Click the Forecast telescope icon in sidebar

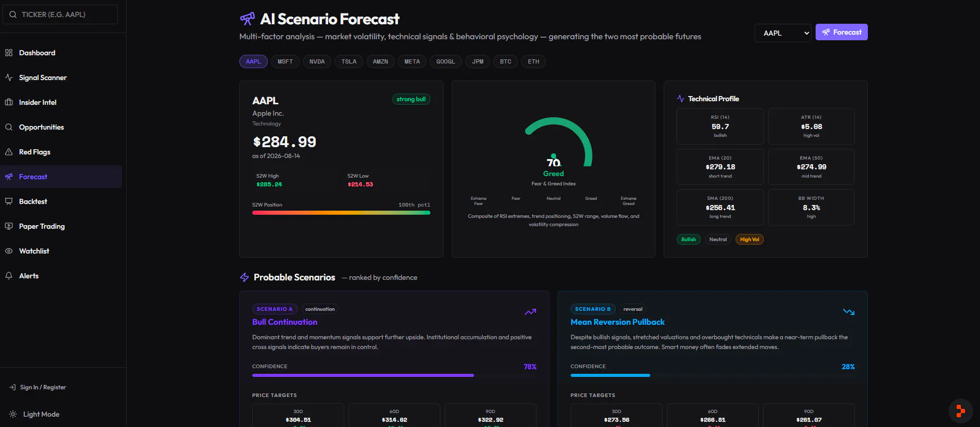pyautogui.click(x=9, y=177)
